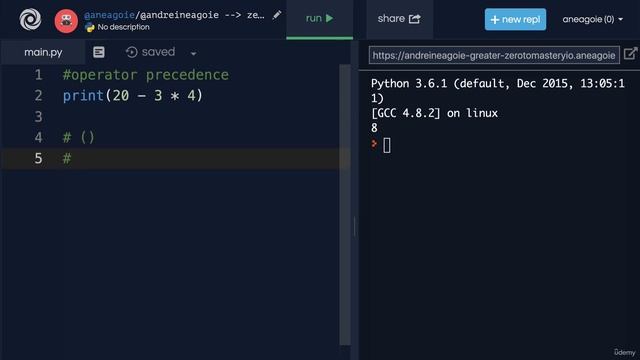Select the splitter between editor and console
640x360 pixels.
click(355, 227)
